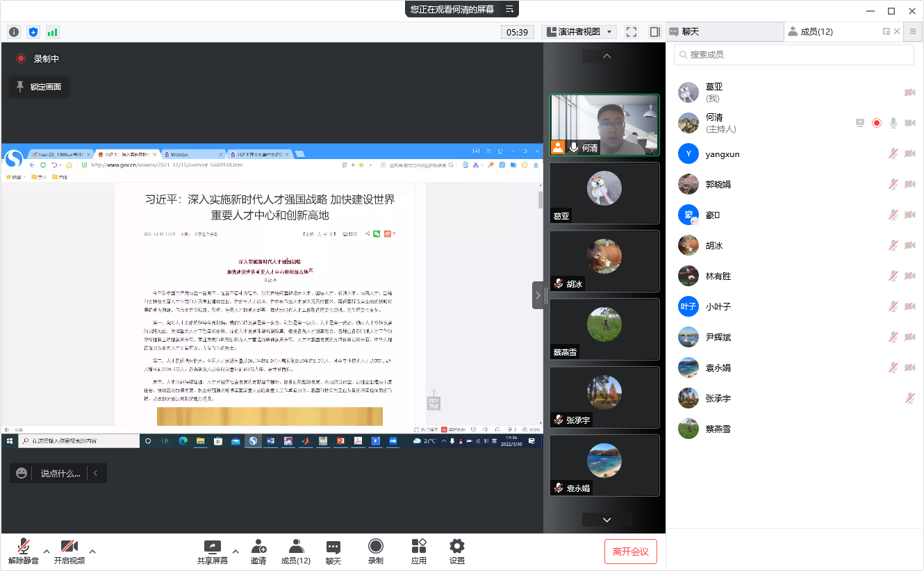Expand audio options arrow beside 解除静音
The image size is (924, 571).
coord(47,552)
